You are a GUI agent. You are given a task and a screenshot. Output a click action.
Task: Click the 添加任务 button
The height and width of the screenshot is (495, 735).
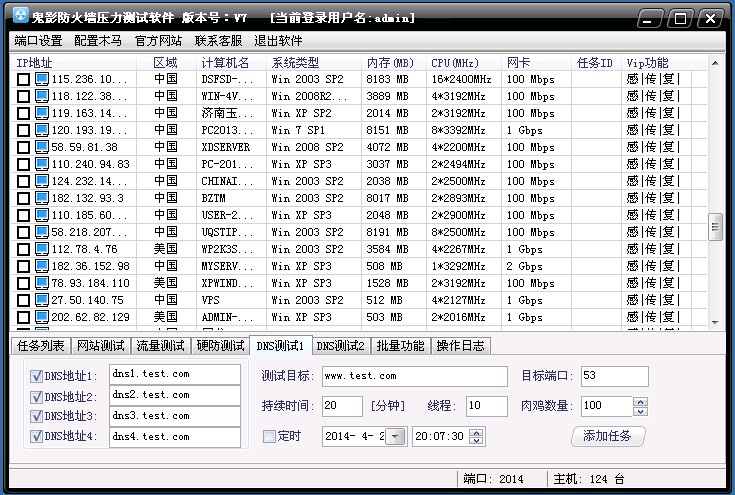click(x=608, y=436)
